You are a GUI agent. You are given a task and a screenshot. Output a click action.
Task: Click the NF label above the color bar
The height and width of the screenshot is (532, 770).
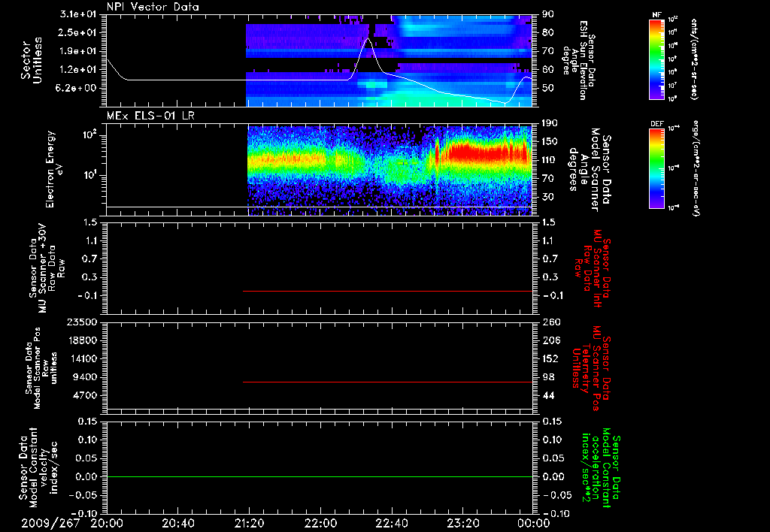657,15
